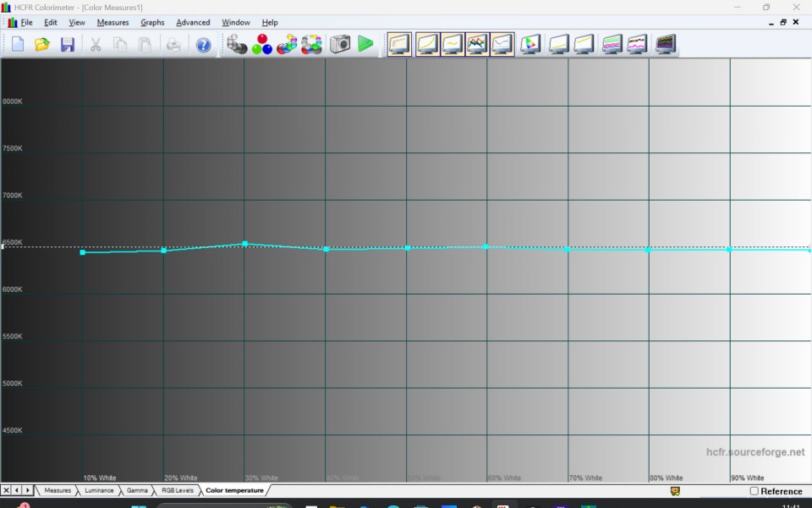
Task: Open the Help menu
Action: [270, 22]
